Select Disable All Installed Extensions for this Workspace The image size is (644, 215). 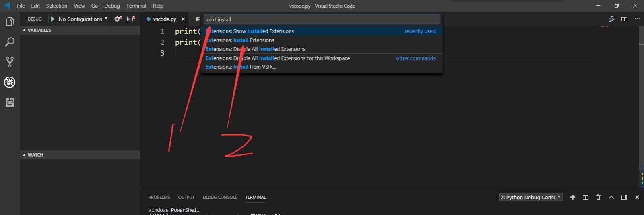tap(322, 58)
